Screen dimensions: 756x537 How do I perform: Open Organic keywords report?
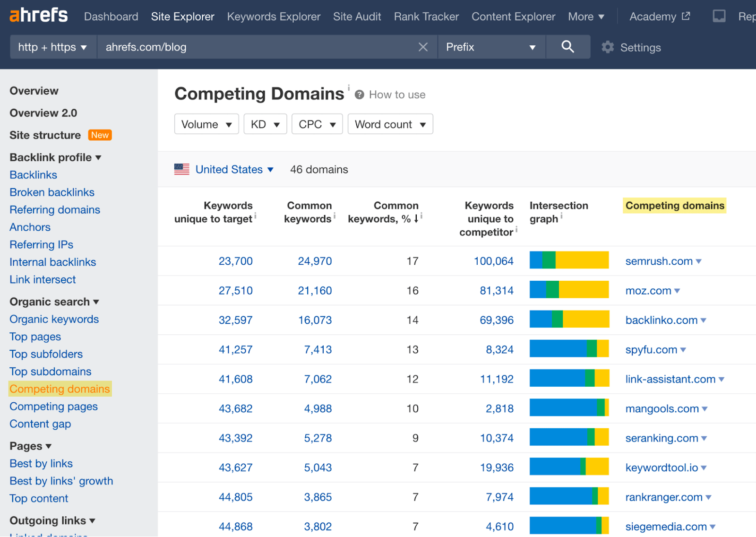(x=54, y=319)
